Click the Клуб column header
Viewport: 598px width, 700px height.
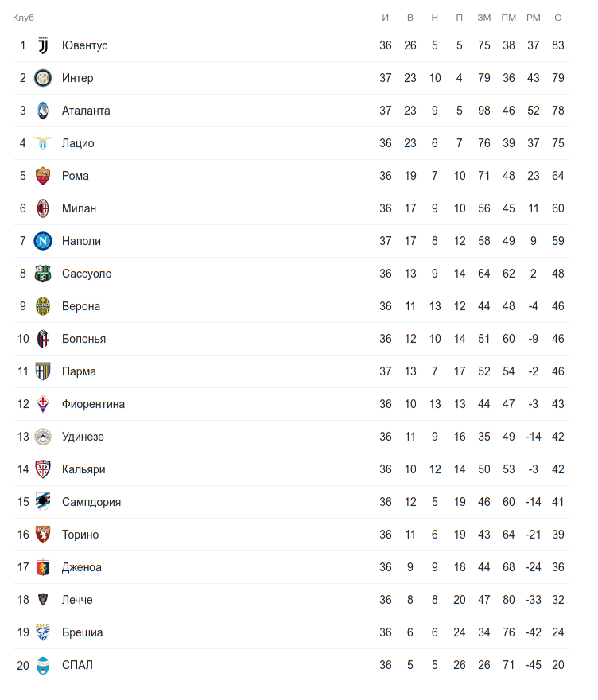pyautogui.click(x=23, y=17)
